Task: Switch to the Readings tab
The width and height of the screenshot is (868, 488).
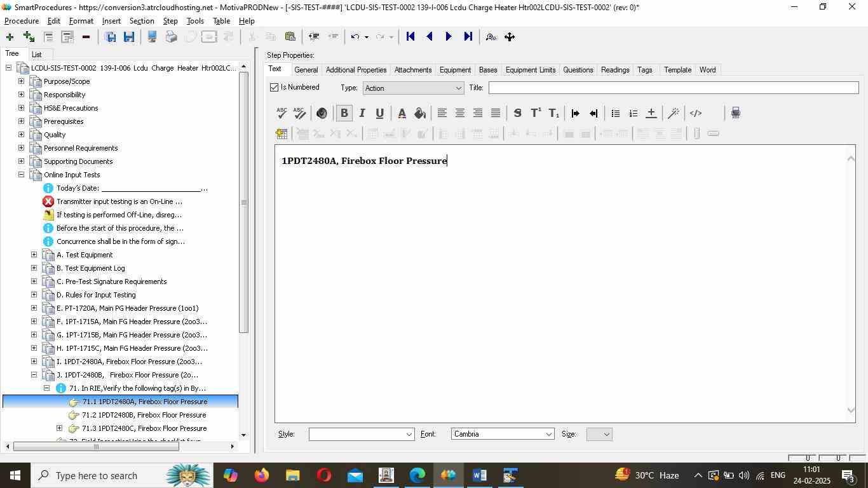Action: click(x=614, y=70)
